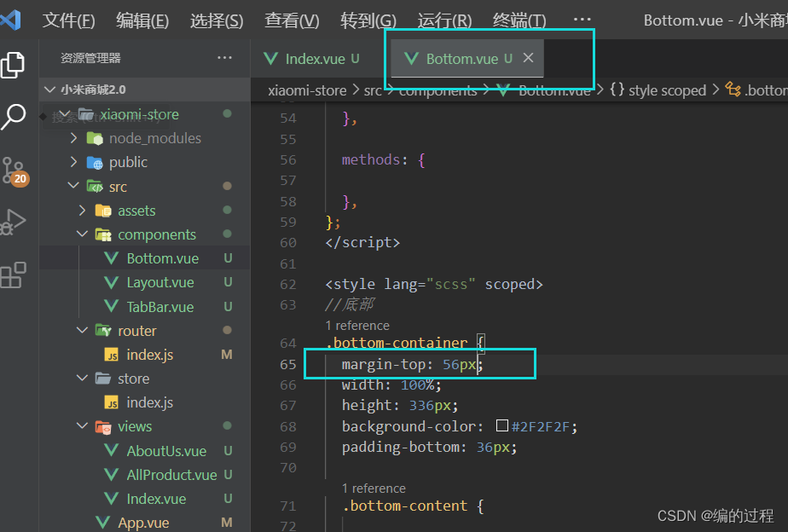Click '1 reference' above .bottom-content
788x532 pixels.
[x=374, y=489]
